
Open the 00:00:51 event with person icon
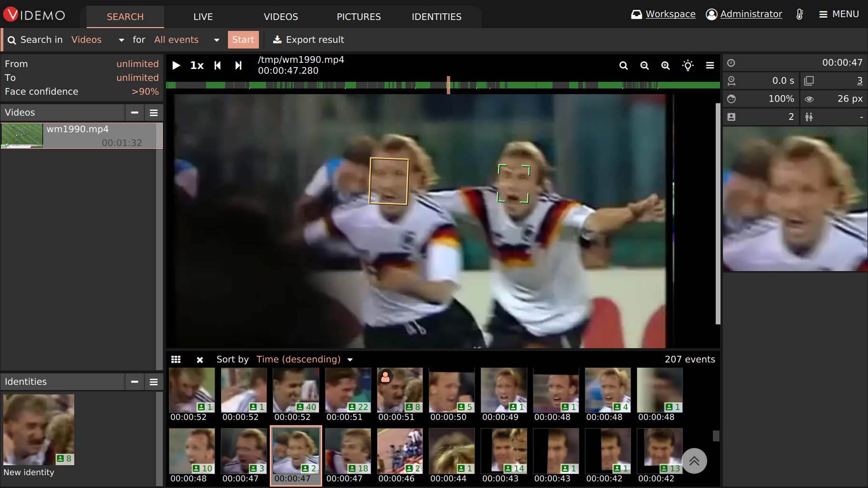(400, 390)
